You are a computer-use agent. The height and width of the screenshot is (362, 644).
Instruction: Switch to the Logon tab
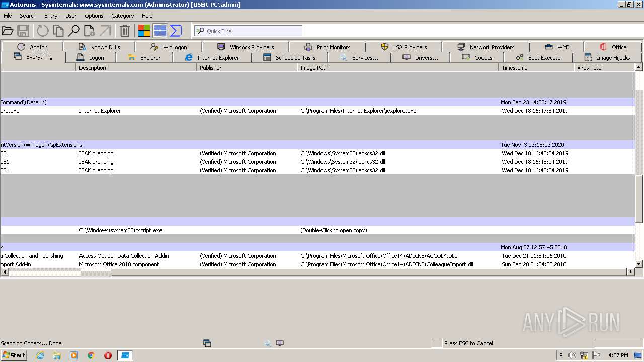point(91,57)
